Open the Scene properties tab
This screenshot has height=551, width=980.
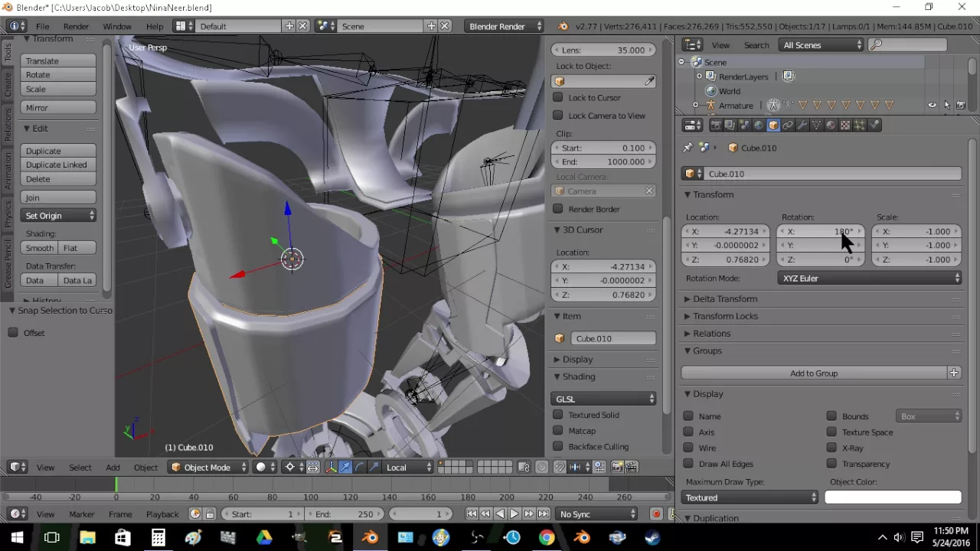[x=744, y=125]
